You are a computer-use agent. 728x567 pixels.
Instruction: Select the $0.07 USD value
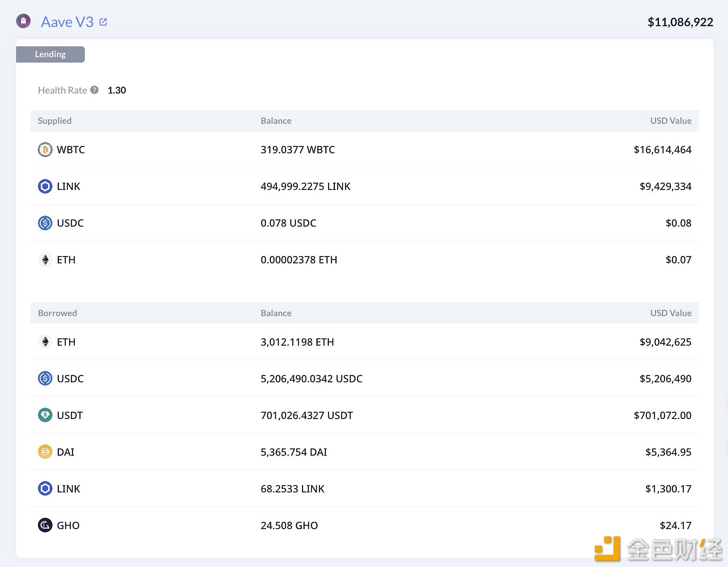(678, 260)
